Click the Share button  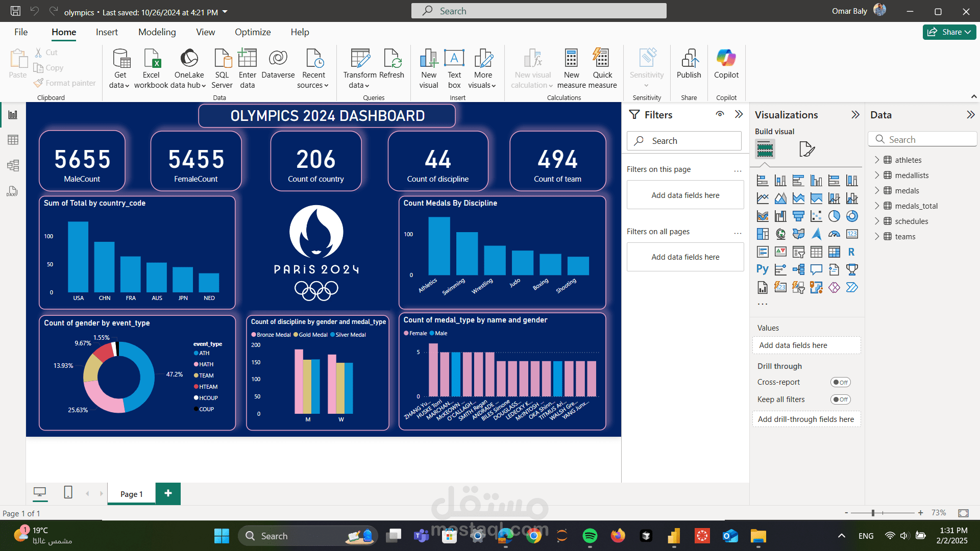coord(949,32)
